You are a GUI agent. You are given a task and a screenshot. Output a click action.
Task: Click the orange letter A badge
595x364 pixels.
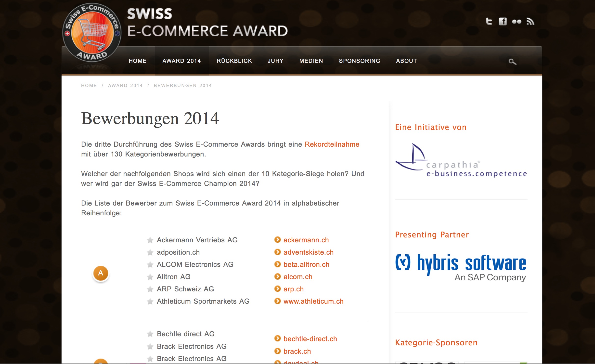click(x=101, y=273)
